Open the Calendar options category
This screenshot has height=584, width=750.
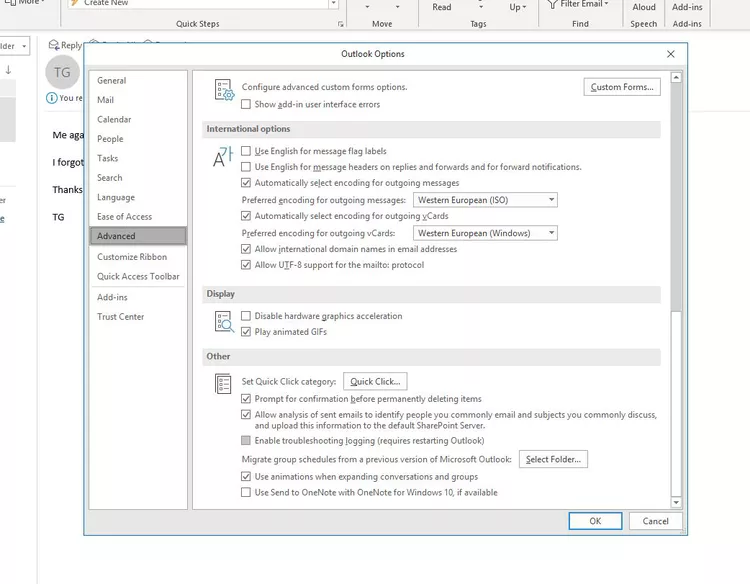point(138,120)
